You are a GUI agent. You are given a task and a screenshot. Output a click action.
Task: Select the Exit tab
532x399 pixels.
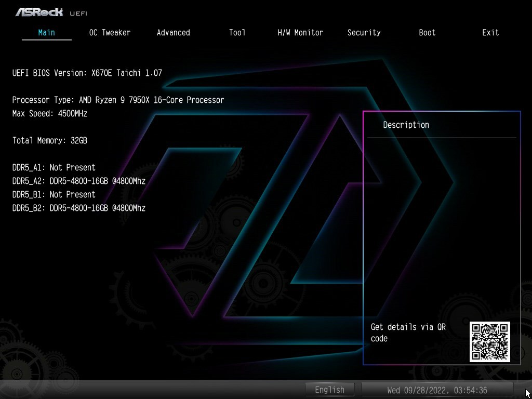(x=490, y=32)
